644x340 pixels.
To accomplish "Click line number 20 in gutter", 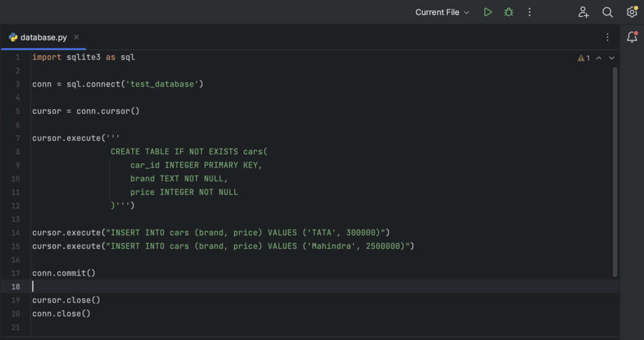I will (16, 314).
